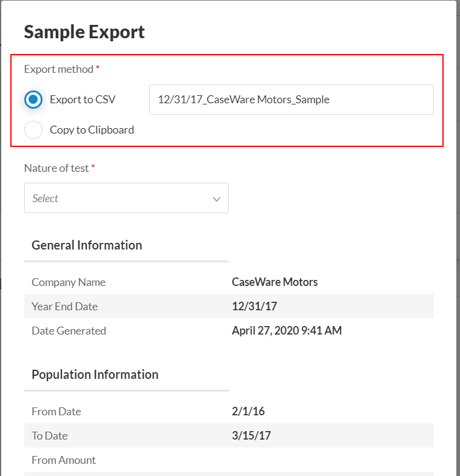Click the April 27, 2020 9:41 AM value

(286, 331)
